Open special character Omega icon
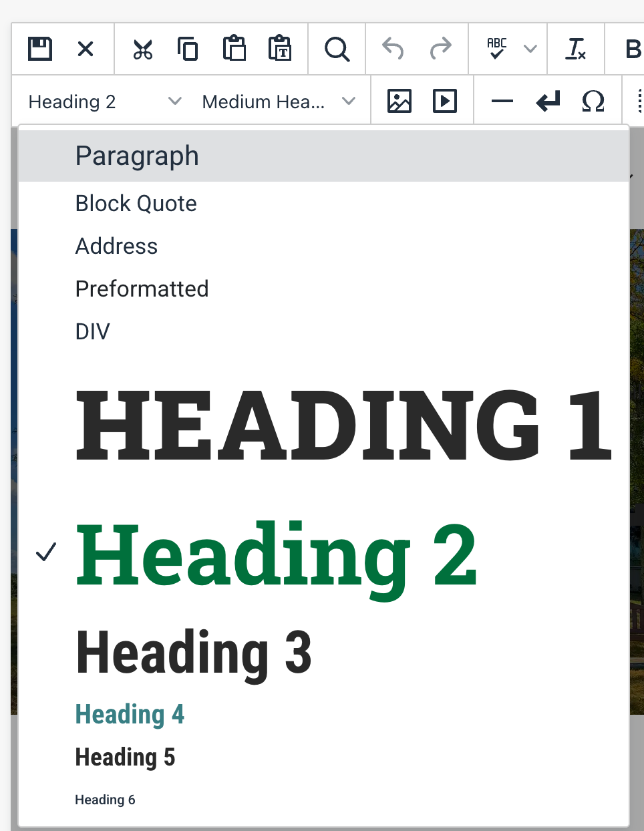This screenshot has width=644, height=831. (x=593, y=102)
